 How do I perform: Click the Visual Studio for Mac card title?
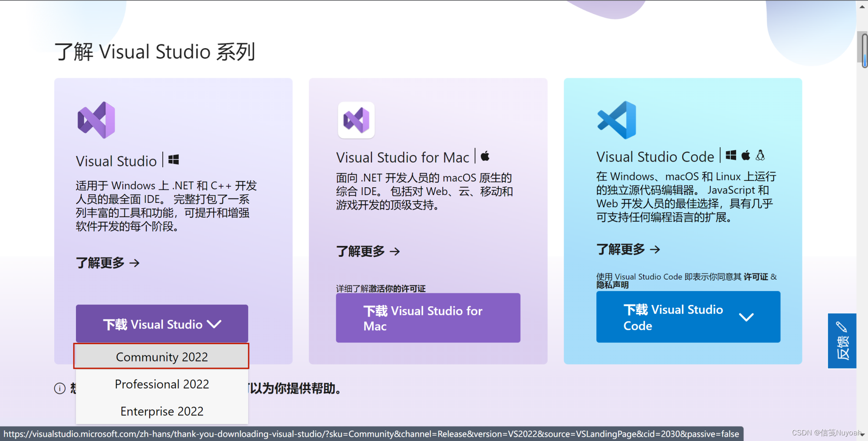pyautogui.click(x=403, y=157)
